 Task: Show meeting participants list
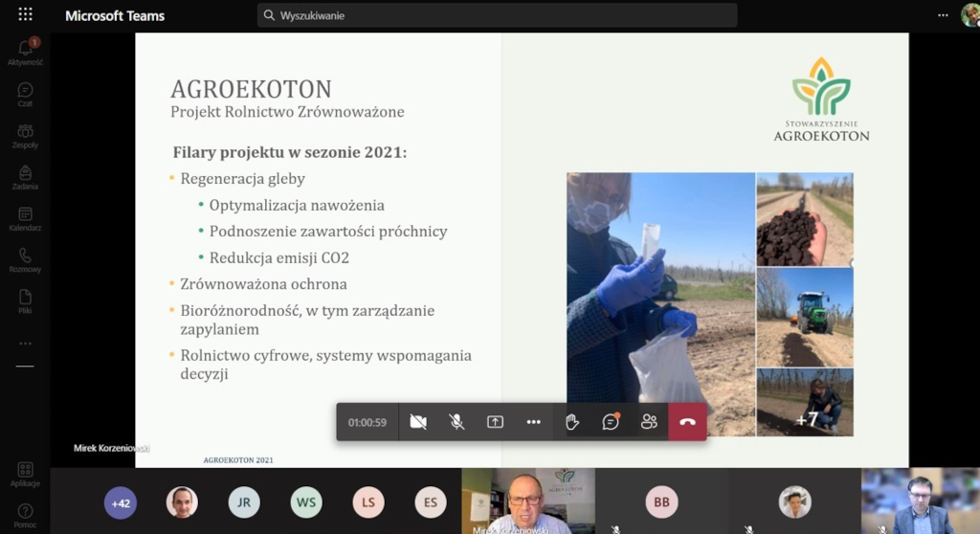point(649,422)
